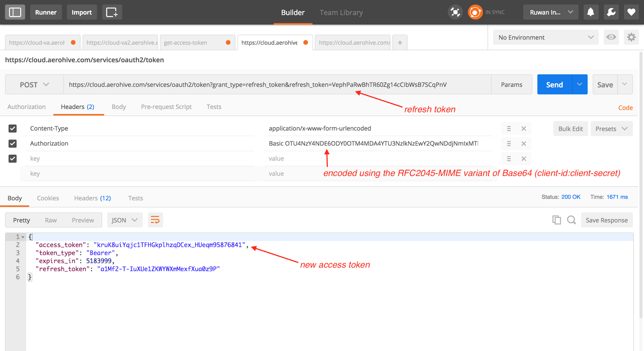
Task: Click the Save button
Action: (x=605, y=84)
